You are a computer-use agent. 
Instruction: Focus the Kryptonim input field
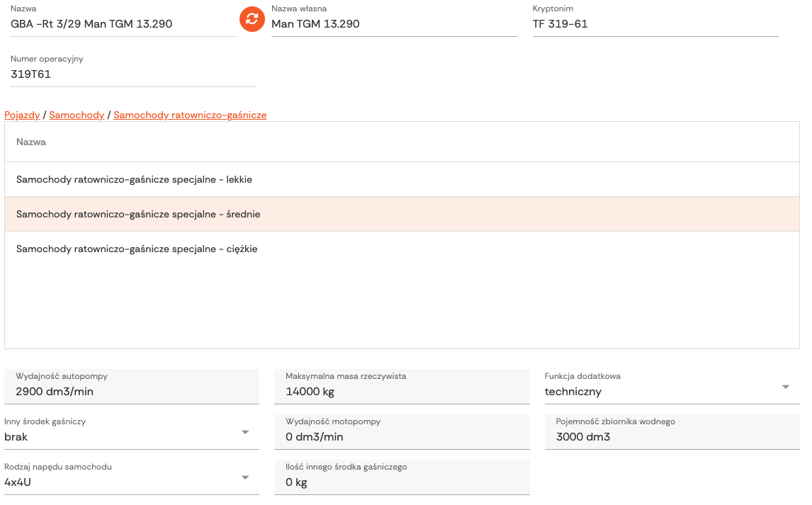click(655, 24)
